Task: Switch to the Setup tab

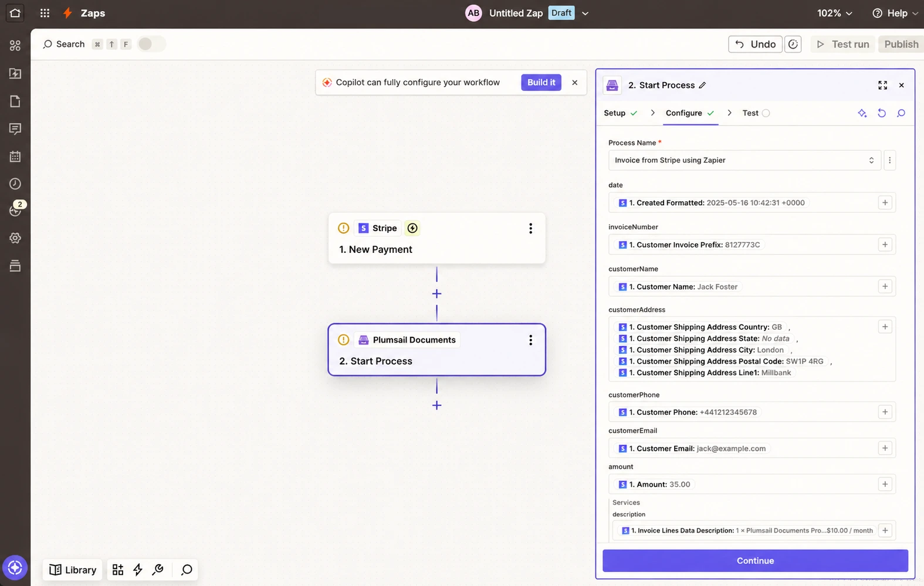Action: tap(620, 113)
